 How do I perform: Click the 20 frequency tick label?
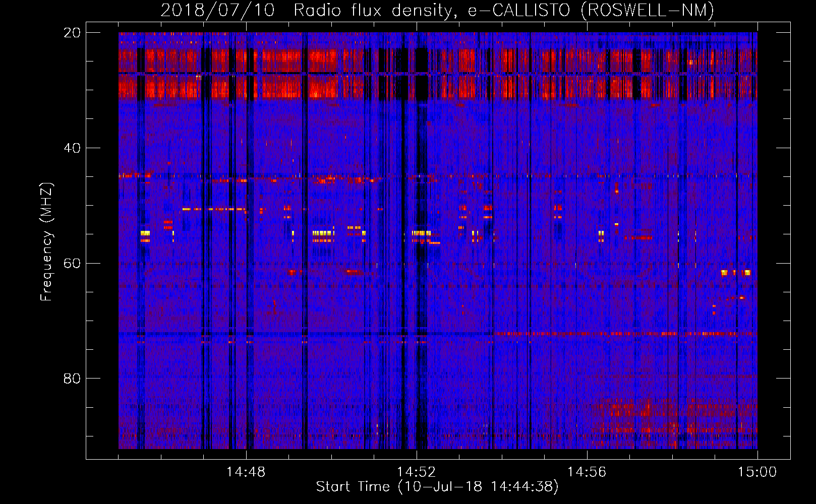click(x=72, y=33)
